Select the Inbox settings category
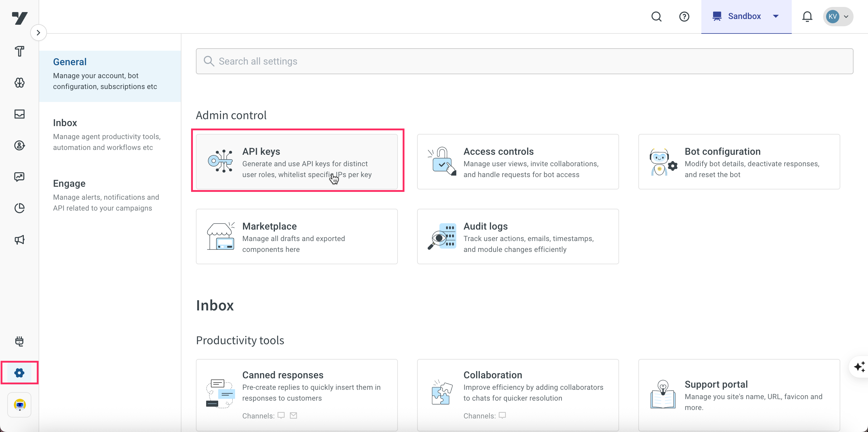 tap(110, 135)
